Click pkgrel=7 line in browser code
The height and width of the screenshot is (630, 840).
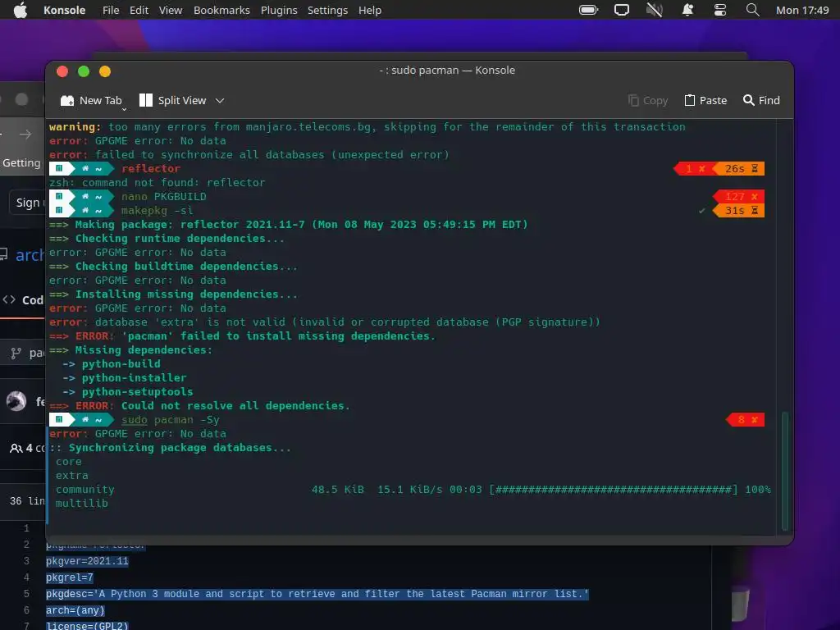[70, 577]
